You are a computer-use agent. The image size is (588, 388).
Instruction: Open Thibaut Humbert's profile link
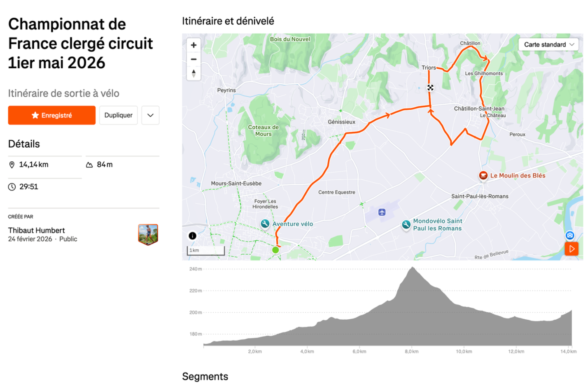click(37, 230)
